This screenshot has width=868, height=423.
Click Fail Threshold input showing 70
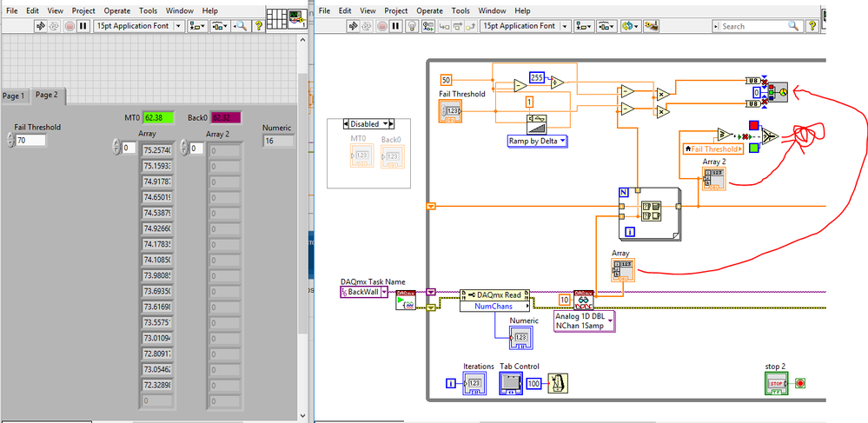30,141
